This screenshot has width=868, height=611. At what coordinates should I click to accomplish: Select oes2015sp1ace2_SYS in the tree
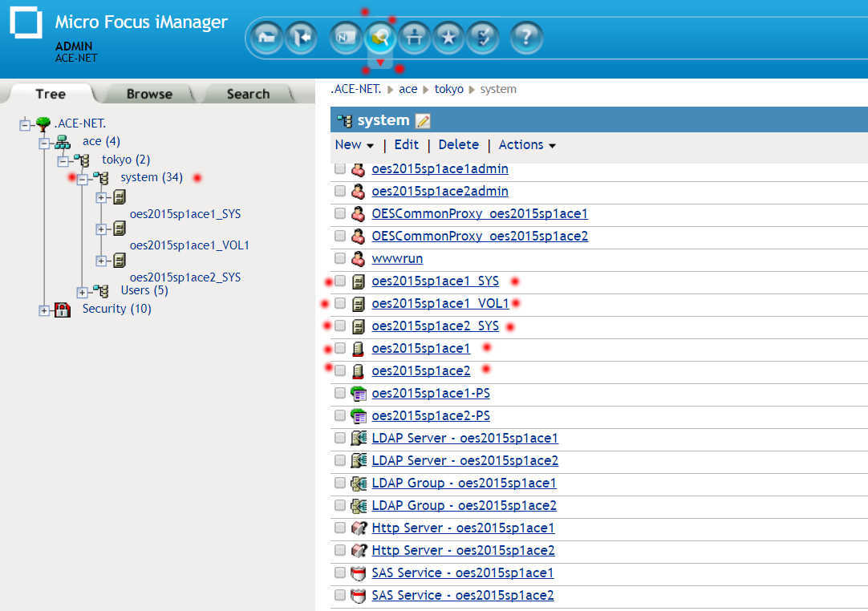coord(185,277)
